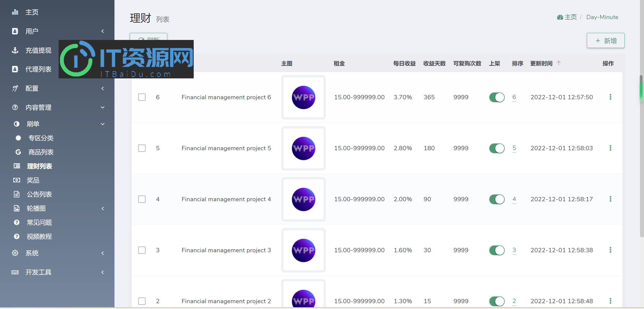Edit sort value 5 for project 5
This screenshot has height=309, width=644.
514,148
